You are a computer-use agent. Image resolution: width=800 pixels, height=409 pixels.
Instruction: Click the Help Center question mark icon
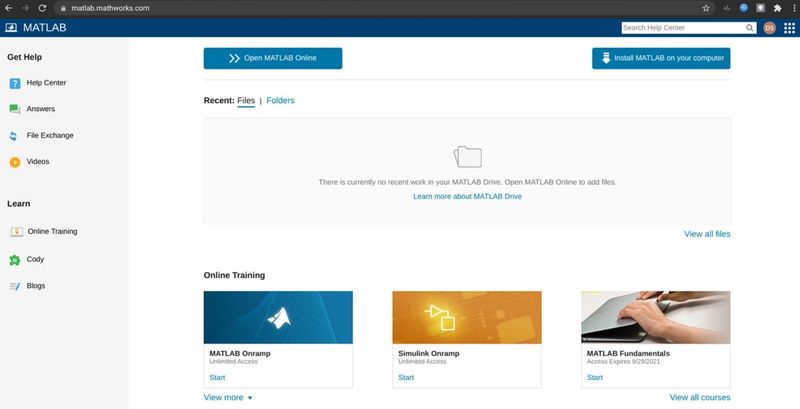pos(15,83)
